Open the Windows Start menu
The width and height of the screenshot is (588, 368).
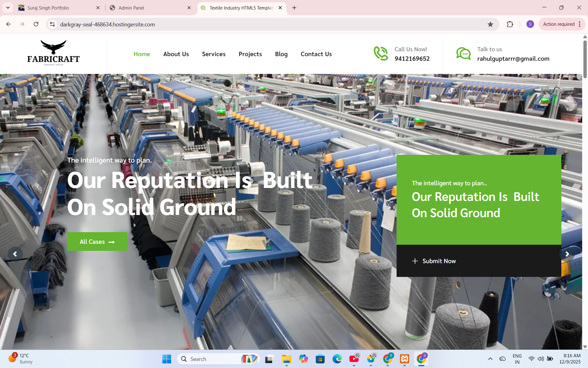point(166,359)
